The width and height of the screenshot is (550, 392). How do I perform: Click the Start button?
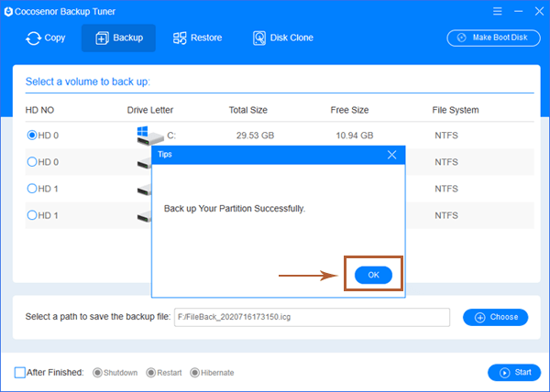coord(514,373)
